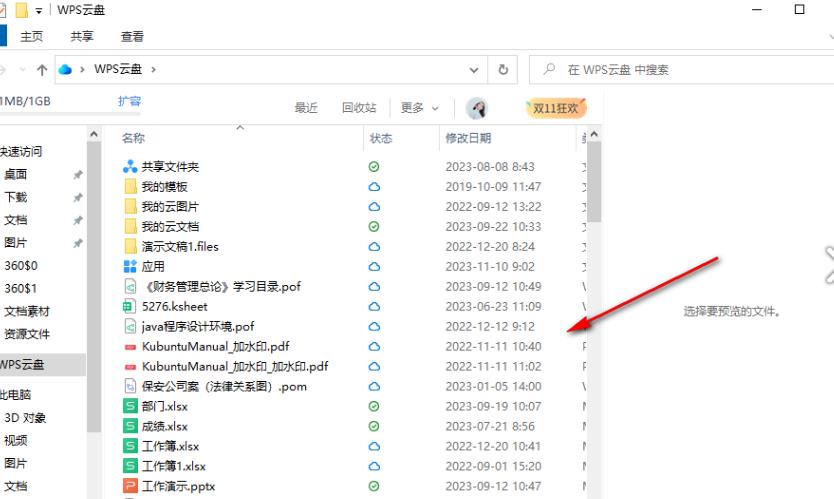Click chevron before WPS云盘 in path
The width and height of the screenshot is (834, 499).
(82, 69)
